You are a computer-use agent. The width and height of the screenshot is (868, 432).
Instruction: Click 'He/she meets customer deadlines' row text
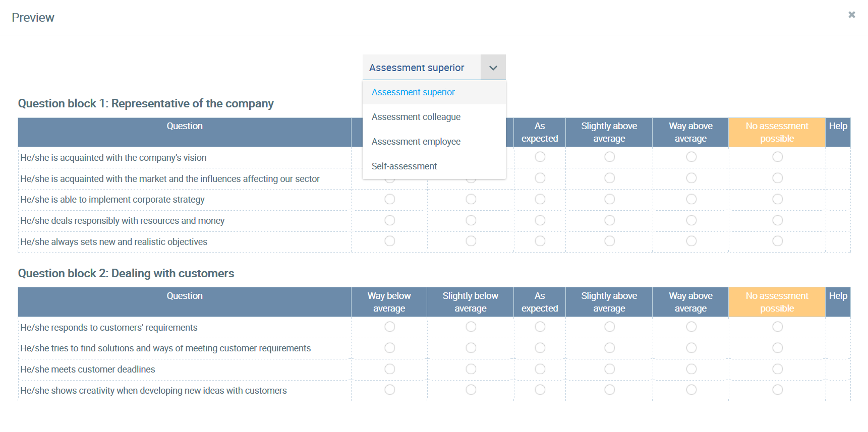88,369
